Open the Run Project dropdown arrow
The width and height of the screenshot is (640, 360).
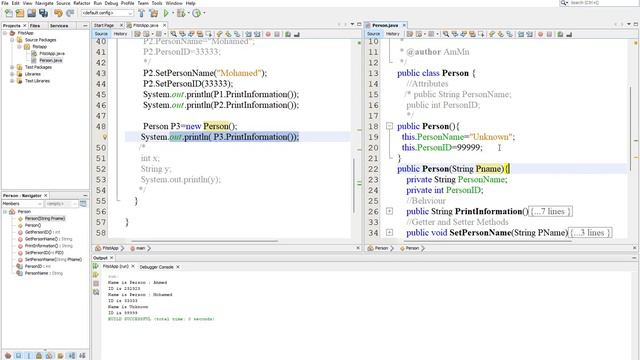coord(173,13)
